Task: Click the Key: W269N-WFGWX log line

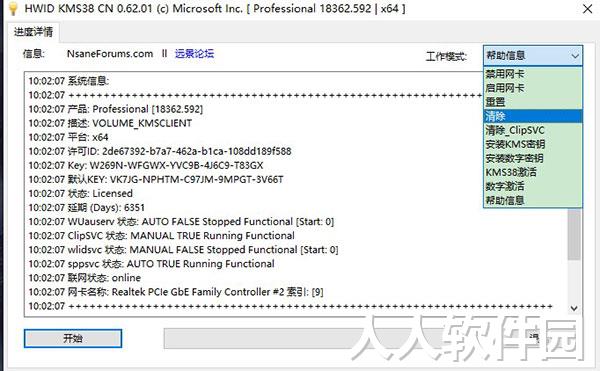Action: point(146,166)
